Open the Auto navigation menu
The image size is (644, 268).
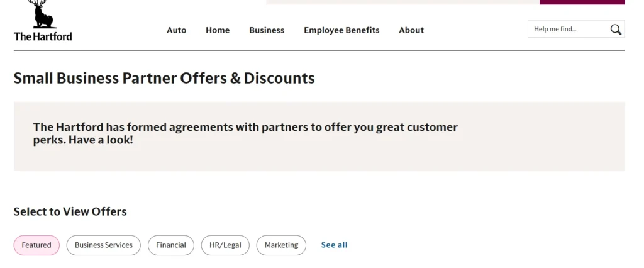(176, 30)
